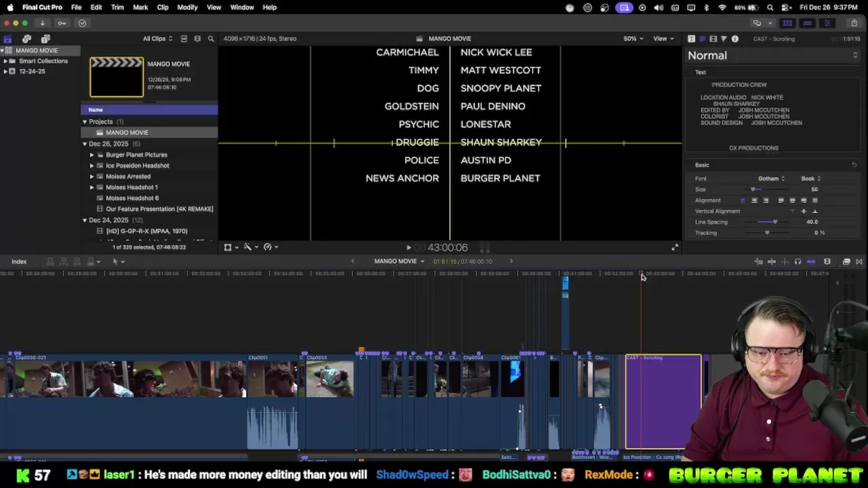The image size is (868, 488).
Task: Toggle timeline audio skimming headphones icon
Action: (x=797, y=262)
